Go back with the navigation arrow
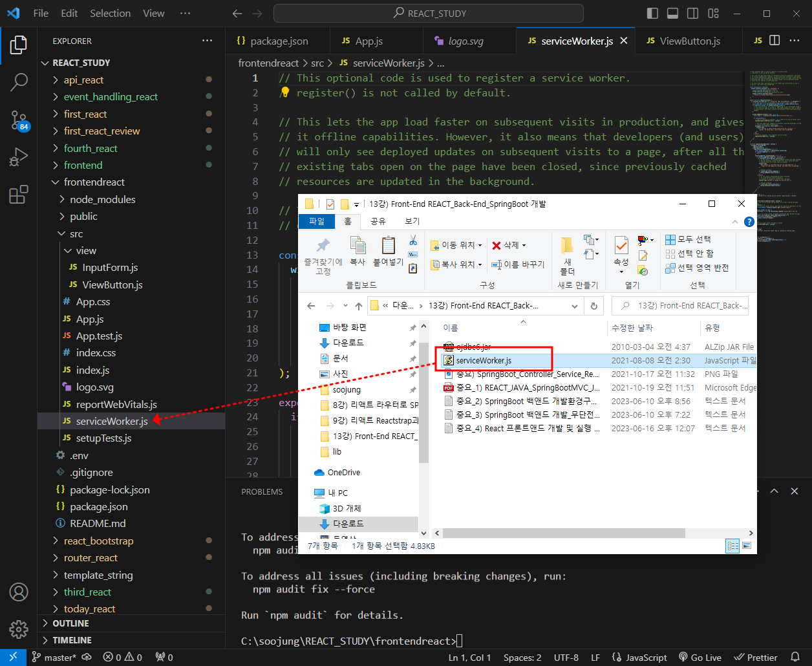This screenshot has height=666, width=812. pos(237,13)
